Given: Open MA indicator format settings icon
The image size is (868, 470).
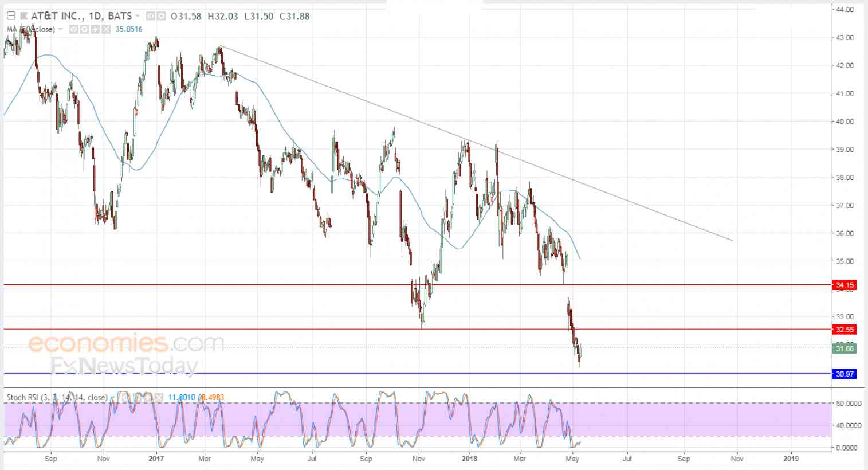Looking at the screenshot, I should [x=85, y=29].
